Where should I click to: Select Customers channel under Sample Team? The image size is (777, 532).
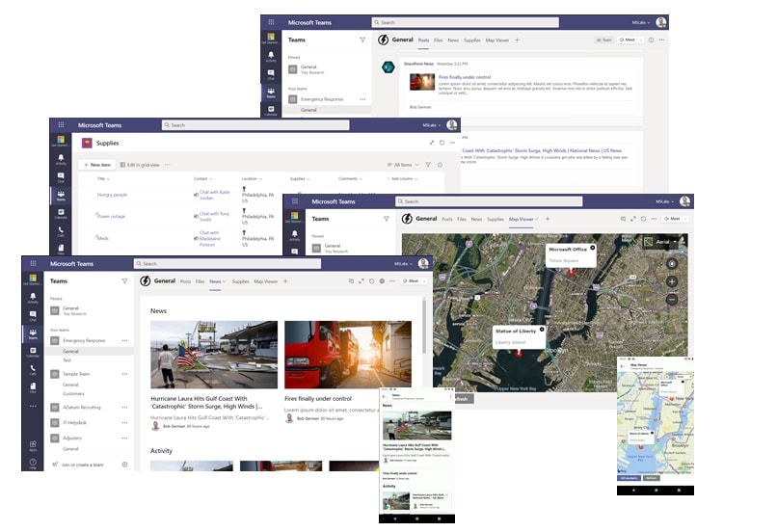coord(73,394)
